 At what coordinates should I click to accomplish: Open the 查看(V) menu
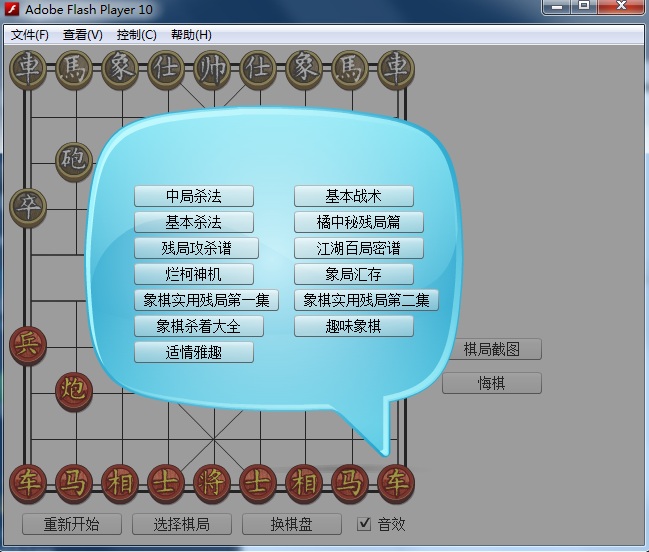click(82, 35)
